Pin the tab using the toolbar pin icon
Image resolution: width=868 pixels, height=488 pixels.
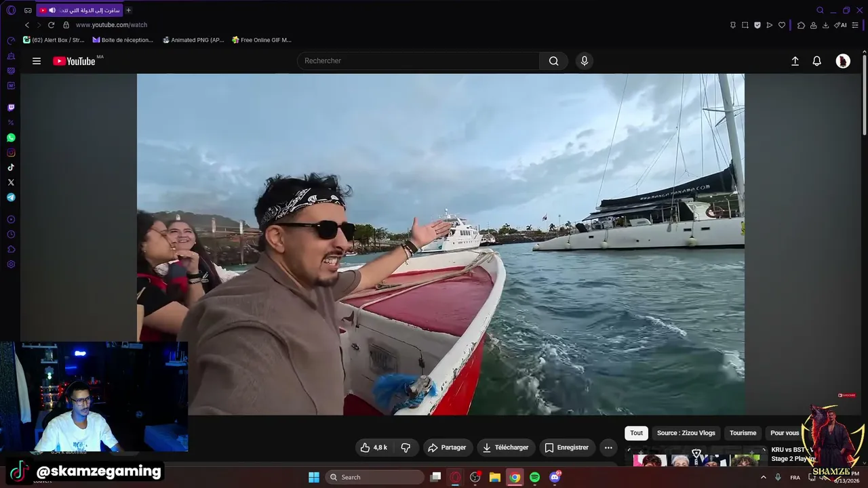pos(733,25)
